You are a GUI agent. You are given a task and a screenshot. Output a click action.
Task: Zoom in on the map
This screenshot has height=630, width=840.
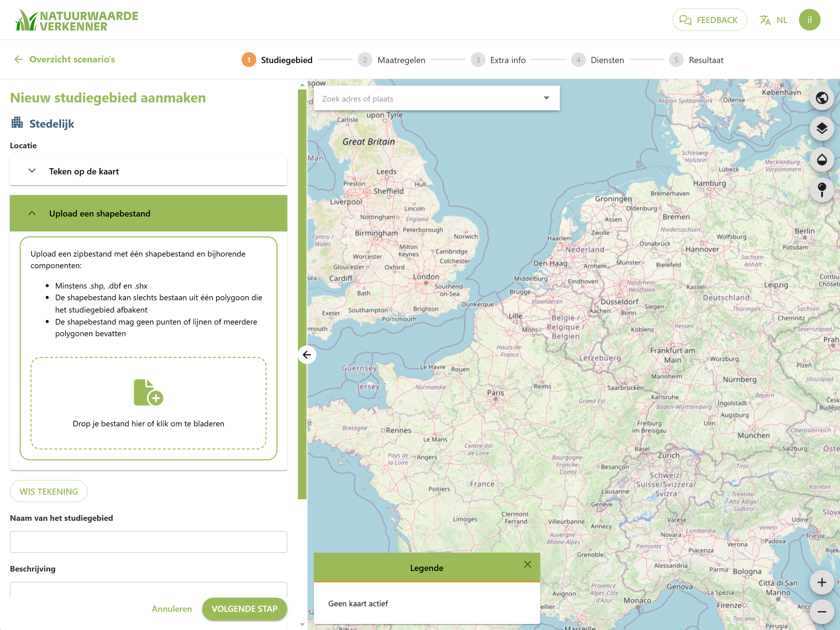822,582
